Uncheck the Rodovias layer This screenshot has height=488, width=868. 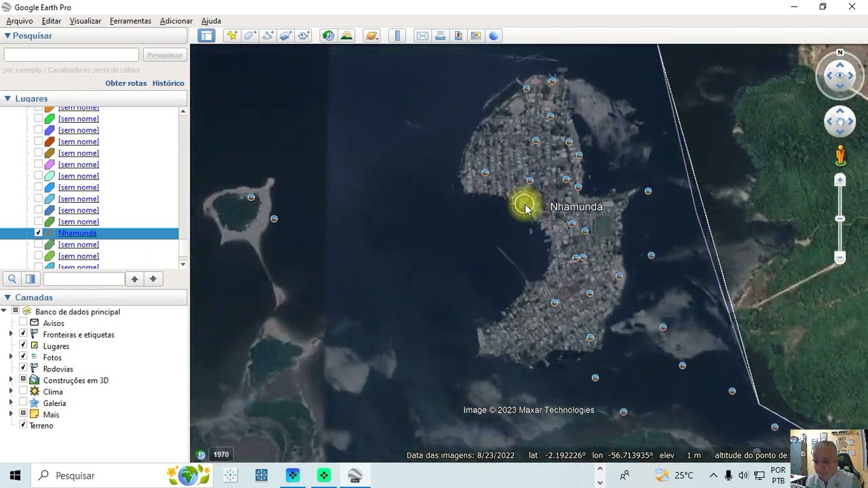pyautogui.click(x=23, y=369)
